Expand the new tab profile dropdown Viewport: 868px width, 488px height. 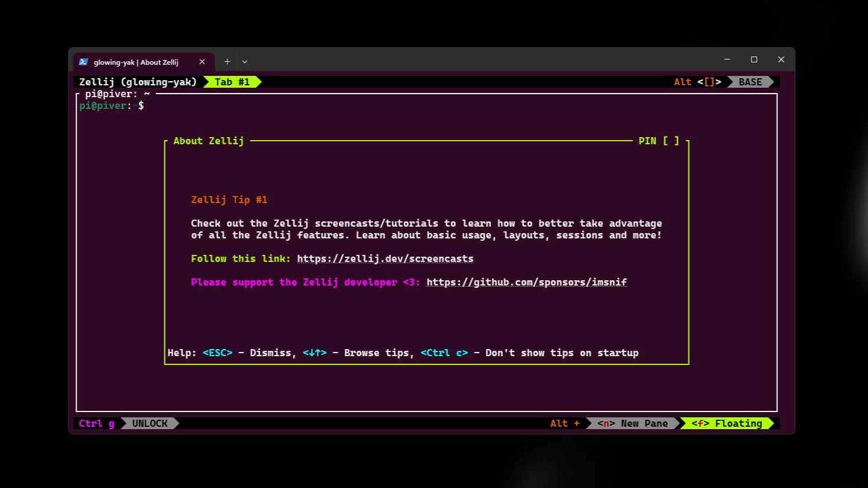245,62
